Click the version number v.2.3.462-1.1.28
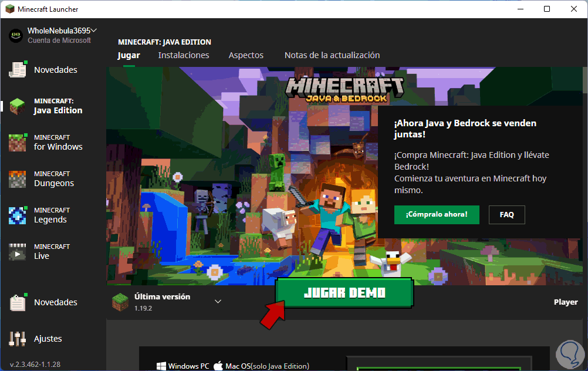The height and width of the screenshot is (371, 588). 35,364
